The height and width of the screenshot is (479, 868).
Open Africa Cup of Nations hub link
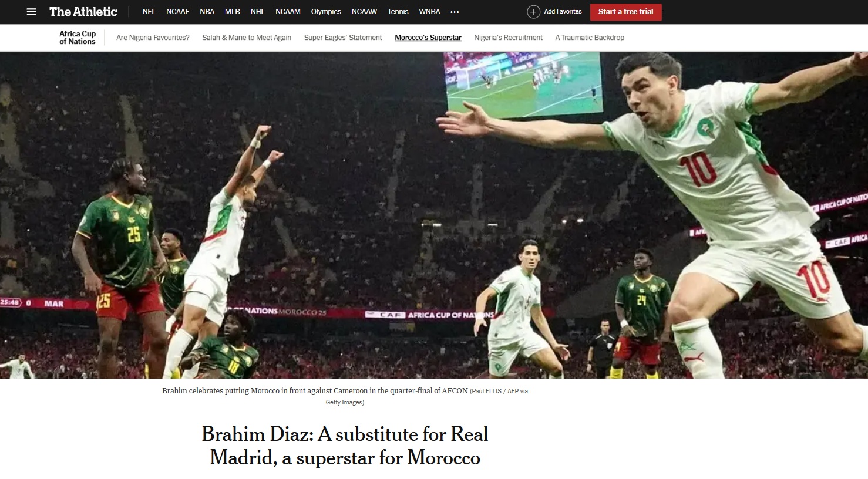click(78, 38)
